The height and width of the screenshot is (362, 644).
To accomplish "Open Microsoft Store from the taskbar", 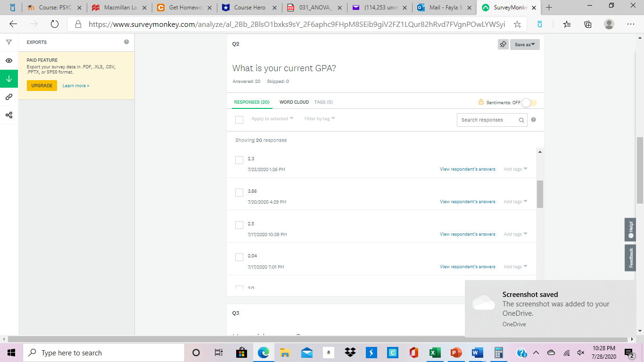I will click(241, 353).
